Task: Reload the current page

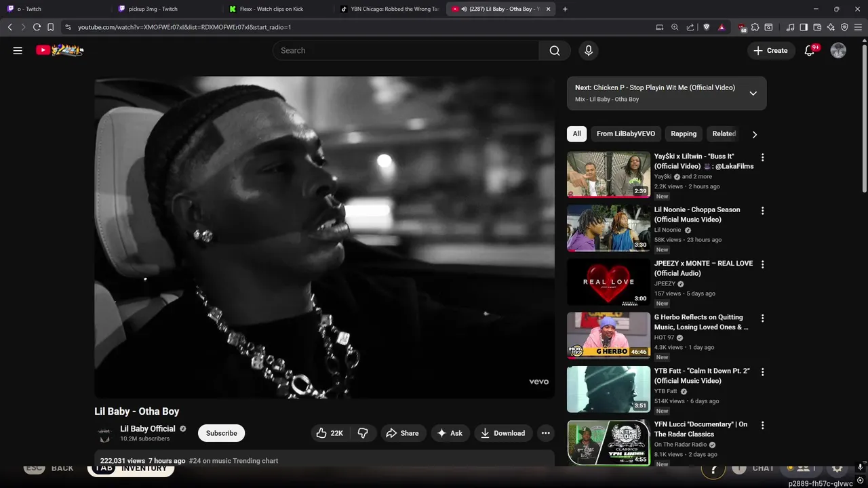Action: coord(37,27)
